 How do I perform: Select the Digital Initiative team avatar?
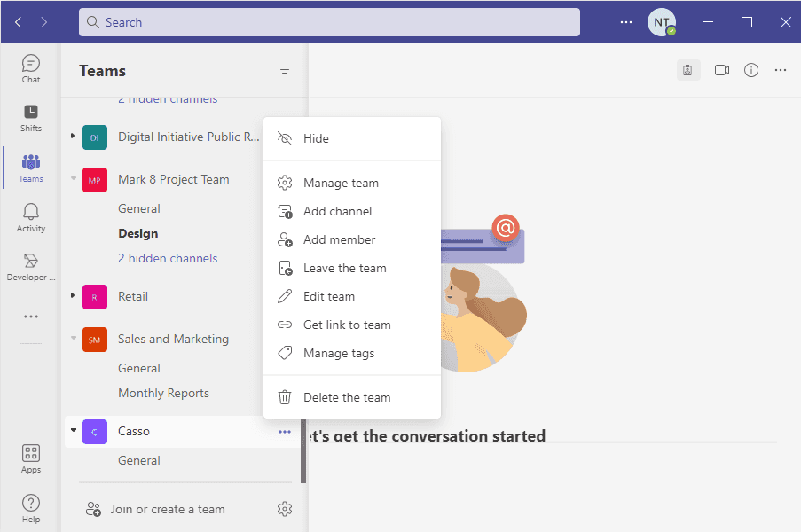95,137
